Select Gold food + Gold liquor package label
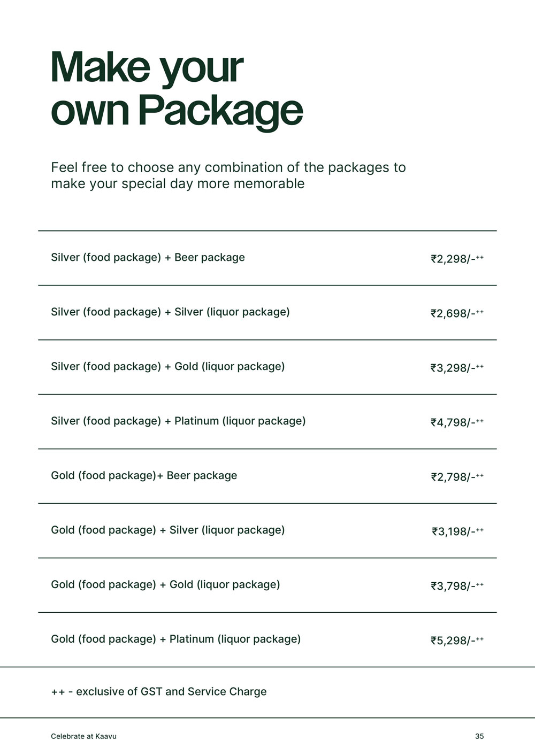 click(x=165, y=585)
